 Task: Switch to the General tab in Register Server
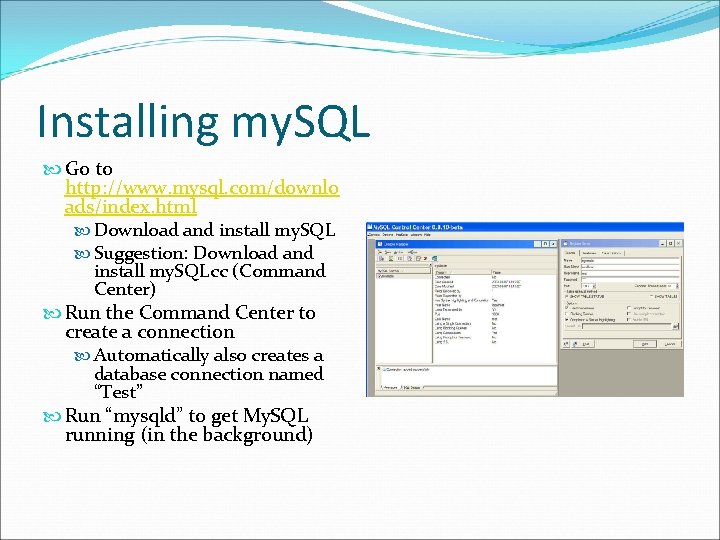tap(570, 253)
